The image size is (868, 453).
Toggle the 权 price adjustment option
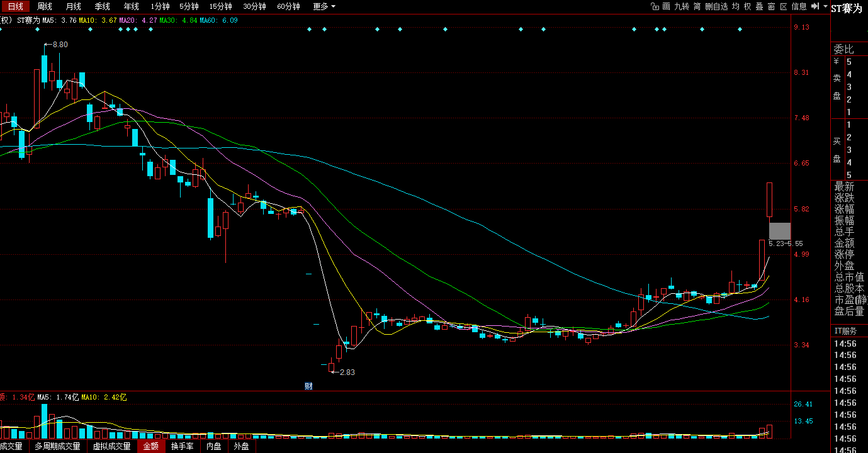[x=748, y=6]
